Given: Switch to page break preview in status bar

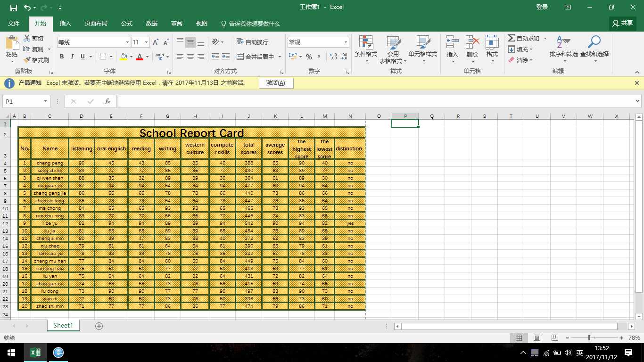Looking at the screenshot, I should (x=555, y=338).
